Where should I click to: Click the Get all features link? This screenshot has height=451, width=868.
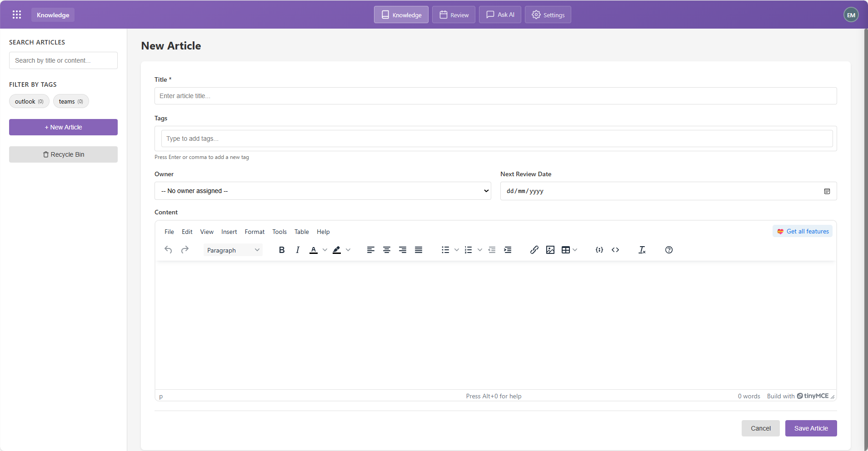click(x=803, y=231)
